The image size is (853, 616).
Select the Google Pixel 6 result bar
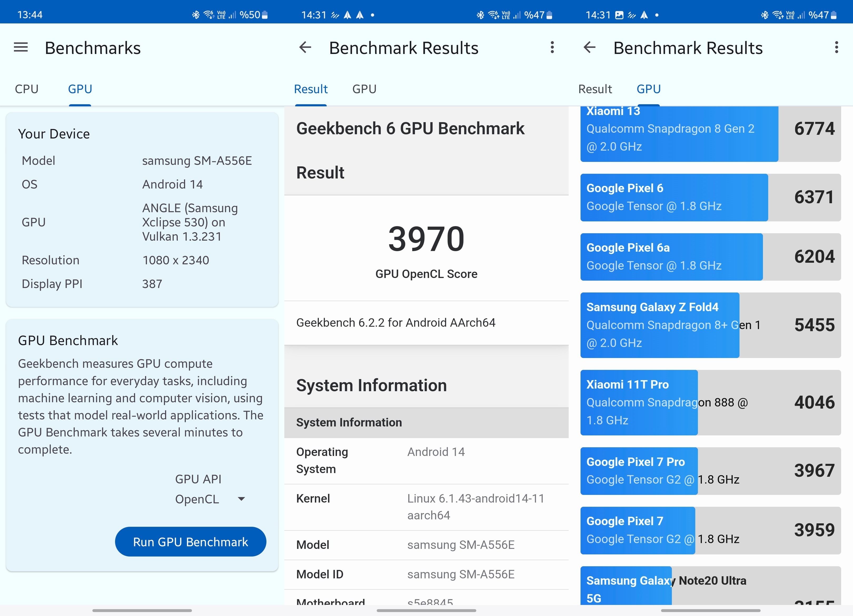pyautogui.click(x=711, y=197)
